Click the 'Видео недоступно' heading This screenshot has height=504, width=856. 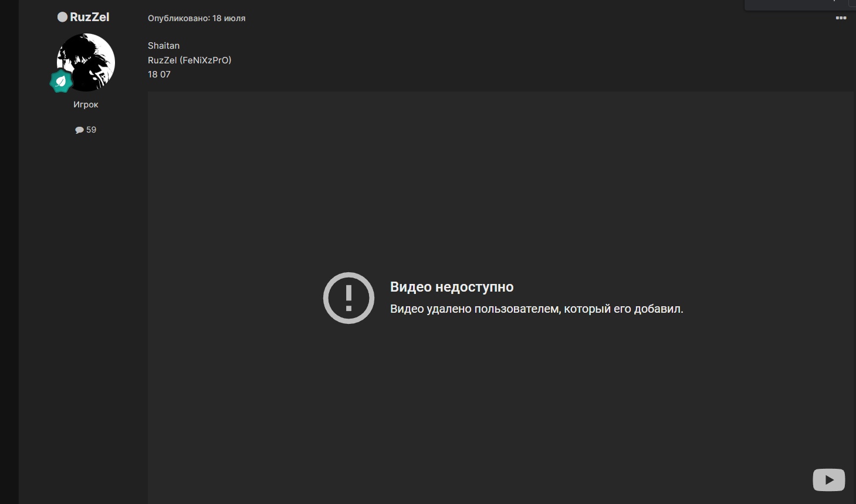click(x=452, y=287)
